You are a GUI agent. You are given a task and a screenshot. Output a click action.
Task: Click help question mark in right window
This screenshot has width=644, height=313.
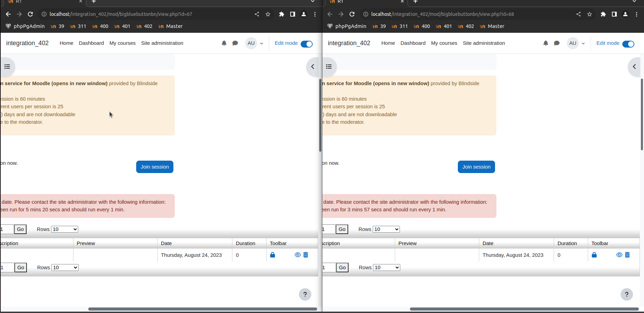click(x=627, y=294)
